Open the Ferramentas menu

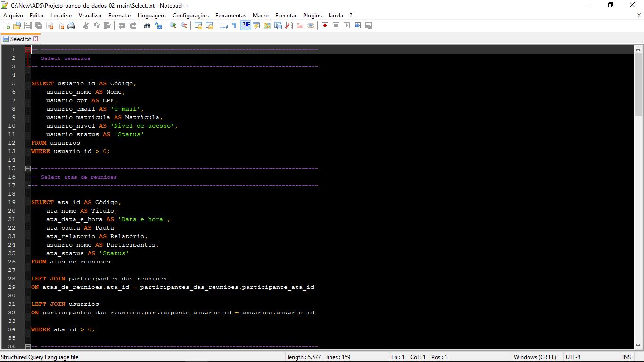click(231, 16)
